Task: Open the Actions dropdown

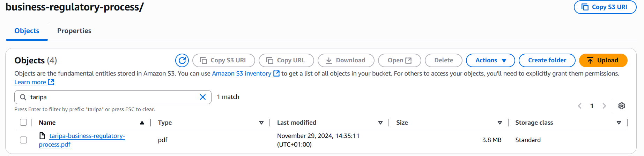Action: tap(490, 60)
